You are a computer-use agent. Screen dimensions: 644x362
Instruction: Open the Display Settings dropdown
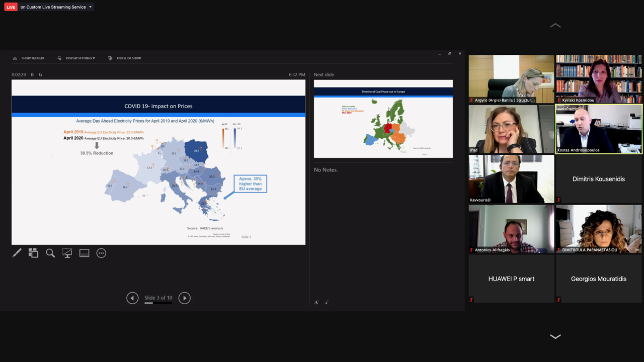coord(76,58)
